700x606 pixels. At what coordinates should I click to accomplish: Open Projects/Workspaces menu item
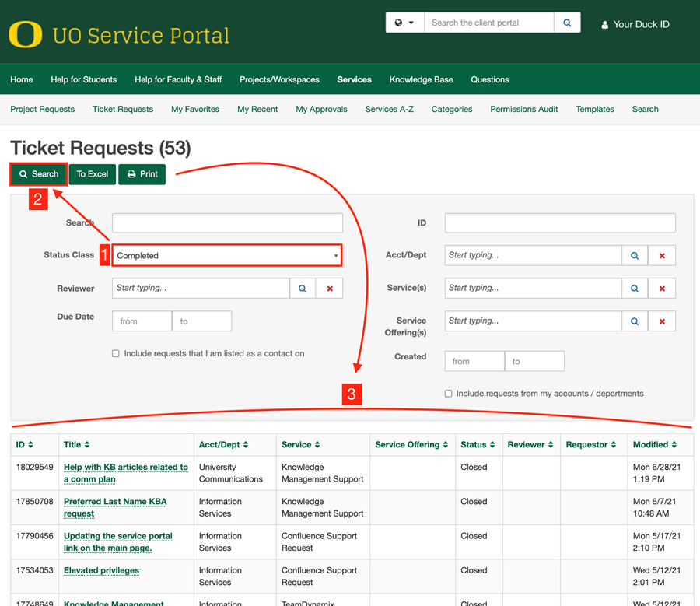click(279, 79)
